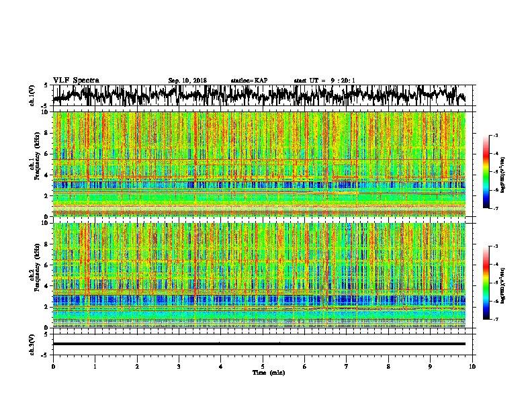Click the ch.2 spectrogram panel
The image size is (532, 411).
(x=259, y=275)
